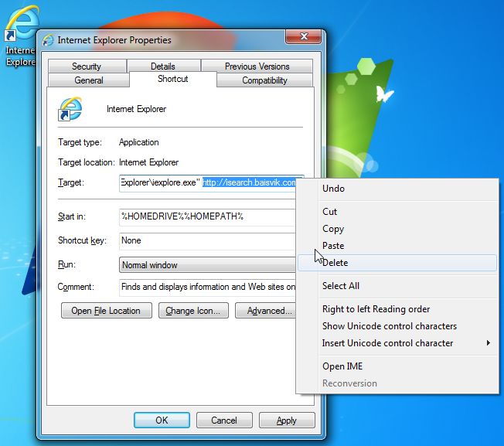The image size is (504, 446).
Task: Click the Change Icon button
Action: coord(193,311)
